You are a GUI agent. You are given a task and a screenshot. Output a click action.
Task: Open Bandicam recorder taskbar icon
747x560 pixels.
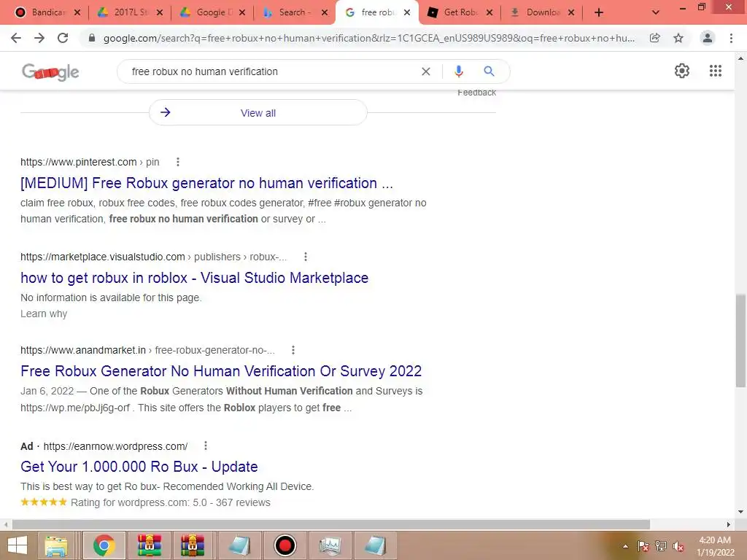pos(285,545)
